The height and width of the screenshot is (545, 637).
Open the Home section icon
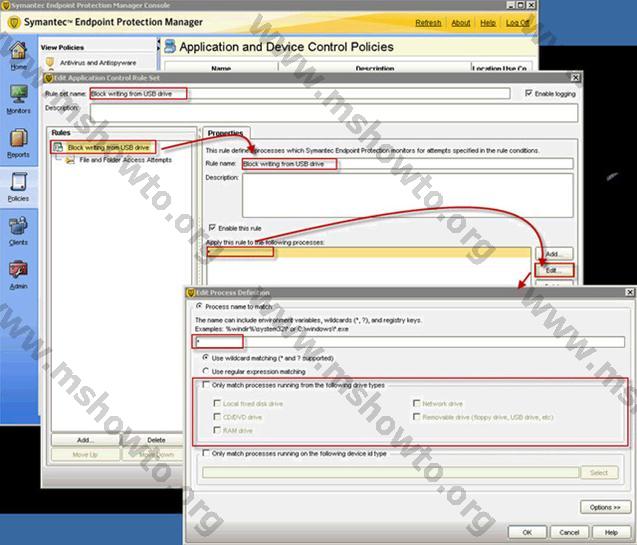19,51
